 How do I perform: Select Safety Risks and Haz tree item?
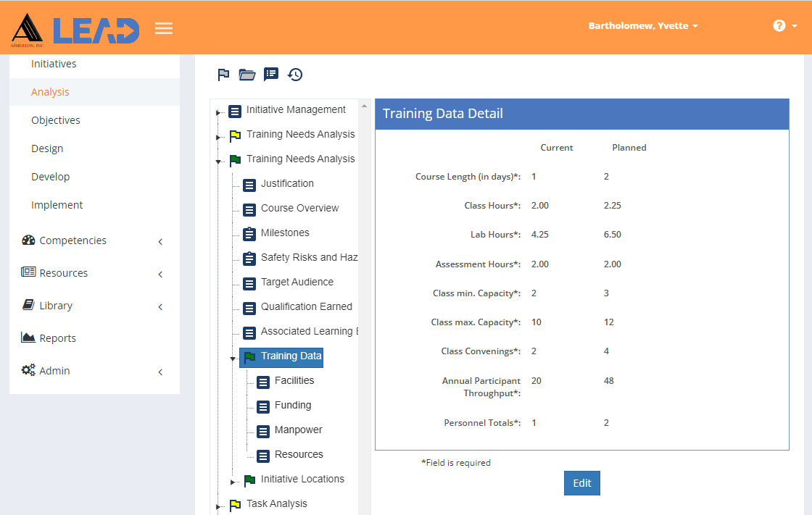click(309, 257)
